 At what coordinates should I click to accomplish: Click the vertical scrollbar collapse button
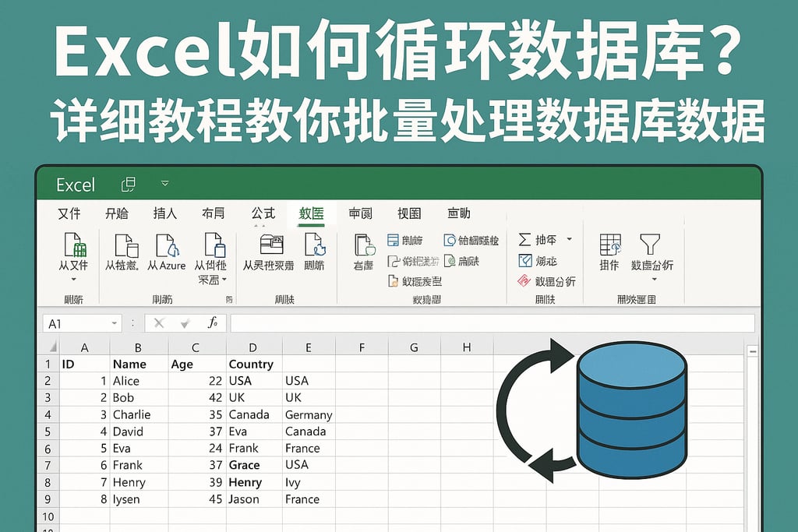[752, 351]
